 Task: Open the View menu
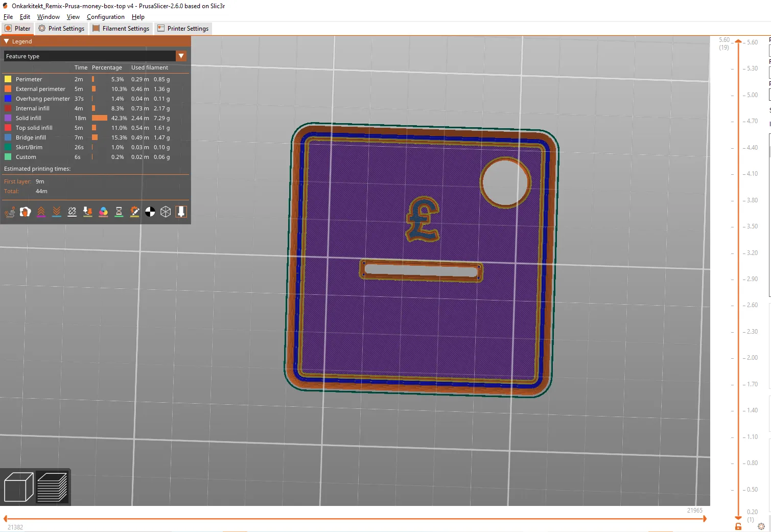point(73,17)
